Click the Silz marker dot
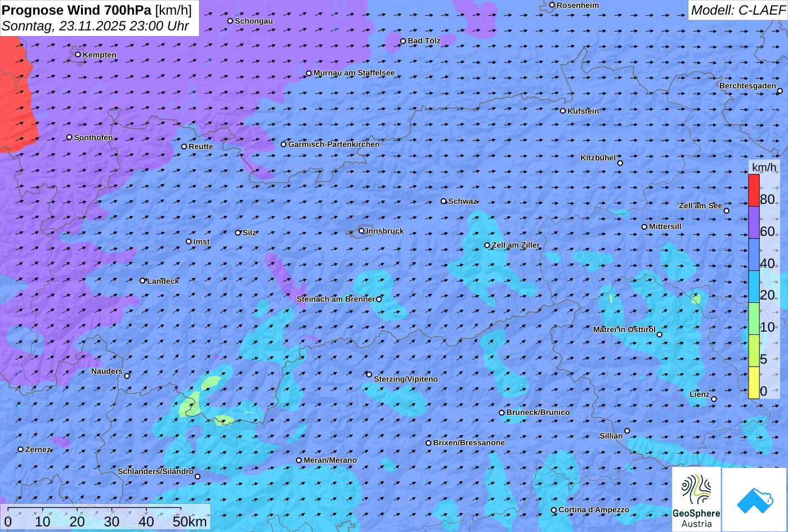The image size is (788, 532). click(238, 233)
